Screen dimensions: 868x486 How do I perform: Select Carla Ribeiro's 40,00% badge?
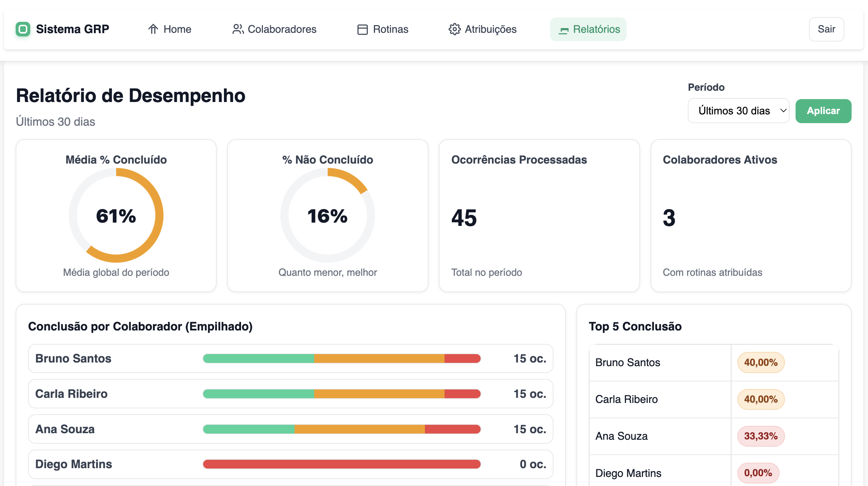tap(760, 399)
